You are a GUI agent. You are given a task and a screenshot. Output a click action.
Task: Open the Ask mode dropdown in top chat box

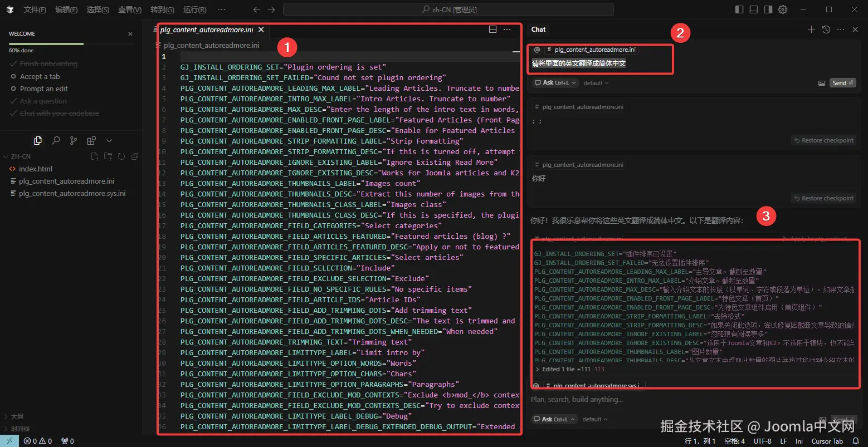(555, 83)
